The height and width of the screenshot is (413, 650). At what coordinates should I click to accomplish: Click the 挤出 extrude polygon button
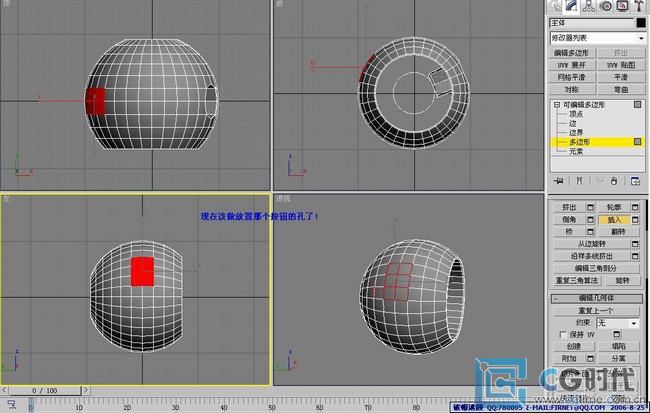(569, 207)
